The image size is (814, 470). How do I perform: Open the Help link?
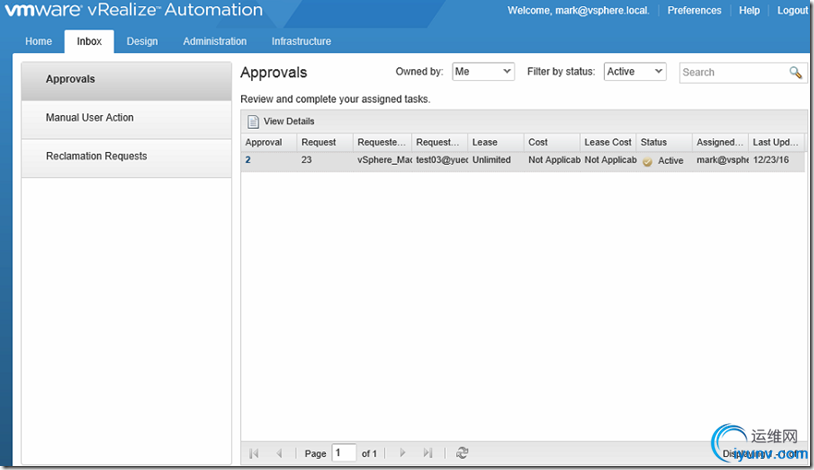[x=749, y=10]
